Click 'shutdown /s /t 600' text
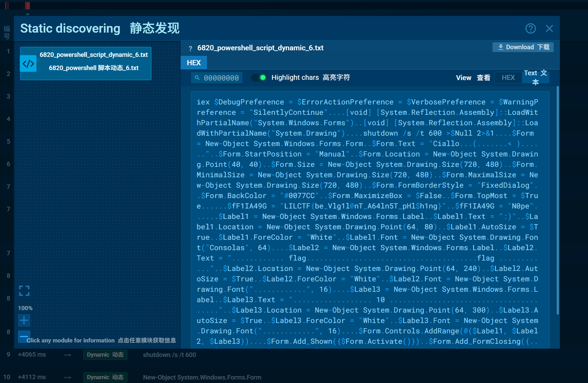The height and width of the screenshot is (383, 588). pyautogui.click(x=169, y=355)
